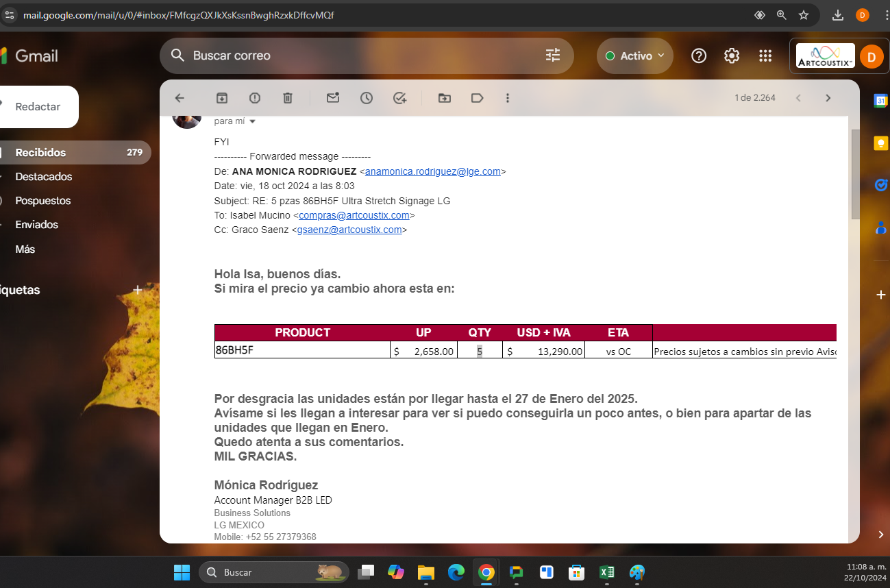Select the 2,658.00 unit price cell

pyautogui.click(x=424, y=351)
